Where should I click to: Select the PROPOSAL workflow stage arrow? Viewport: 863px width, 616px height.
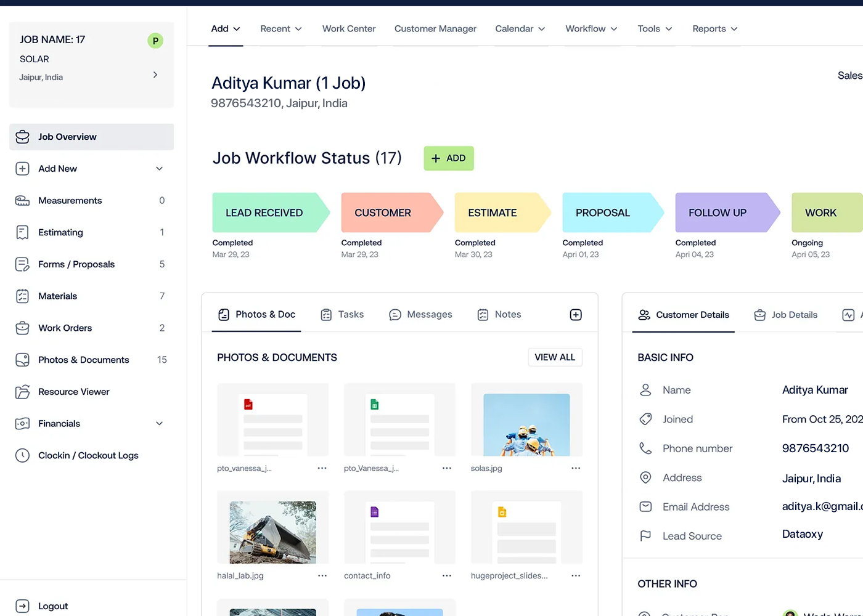[x=610, y=213]
